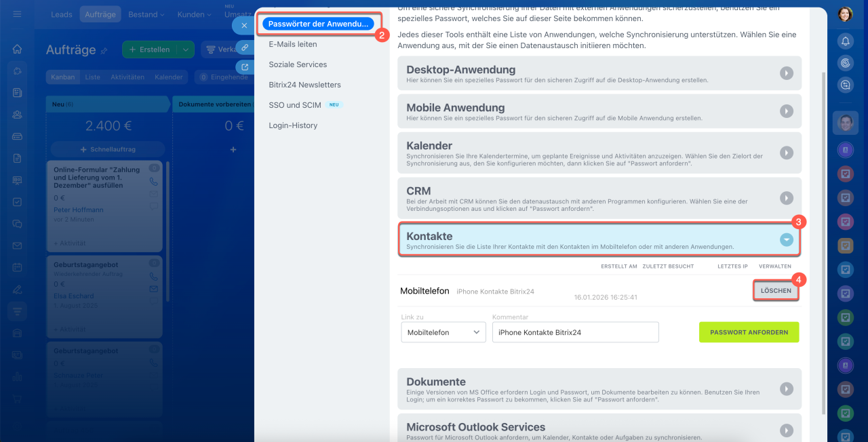868x442 pixels.
Task: Select Passwörter der Anwendungen menu item
Action: [318, 24]
